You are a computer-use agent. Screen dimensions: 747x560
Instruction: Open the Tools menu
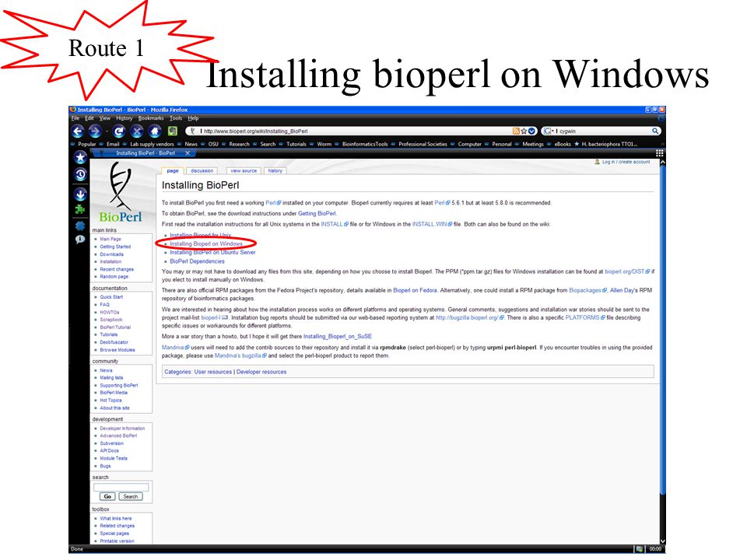click(175, 118)
